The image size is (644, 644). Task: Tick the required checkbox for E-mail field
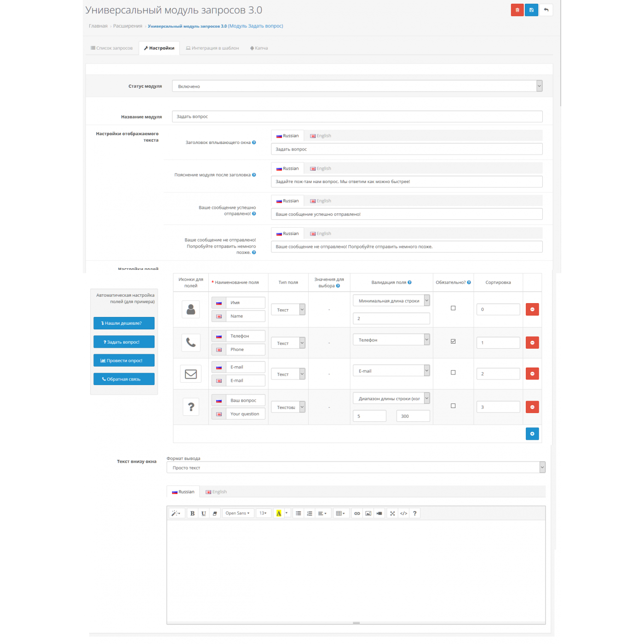click(x=453, y=373)
